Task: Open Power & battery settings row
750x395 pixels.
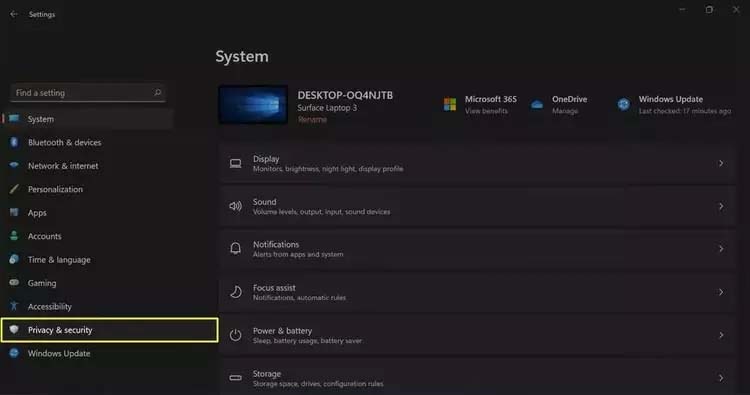Action: click(x=476, y=335)
